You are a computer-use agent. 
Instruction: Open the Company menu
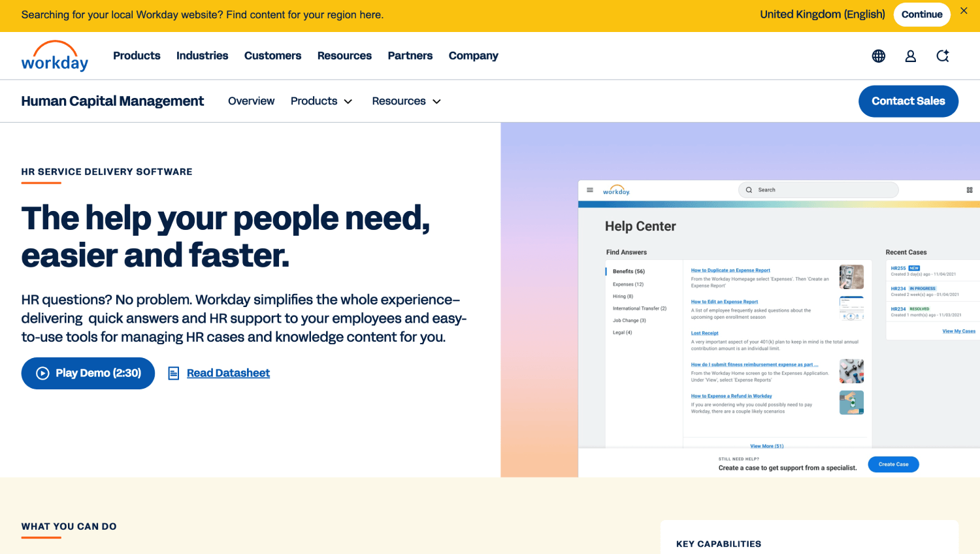tap(473, 56)
